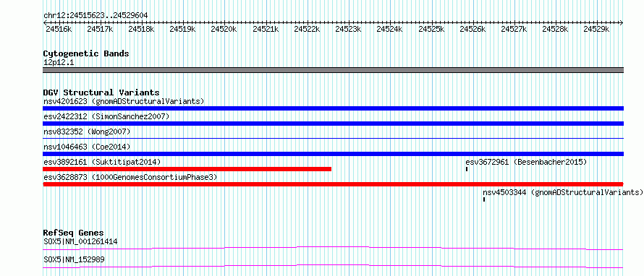
Task: Open the nsv4201623 gnomADStructuralVariants label
Action: 124,101
